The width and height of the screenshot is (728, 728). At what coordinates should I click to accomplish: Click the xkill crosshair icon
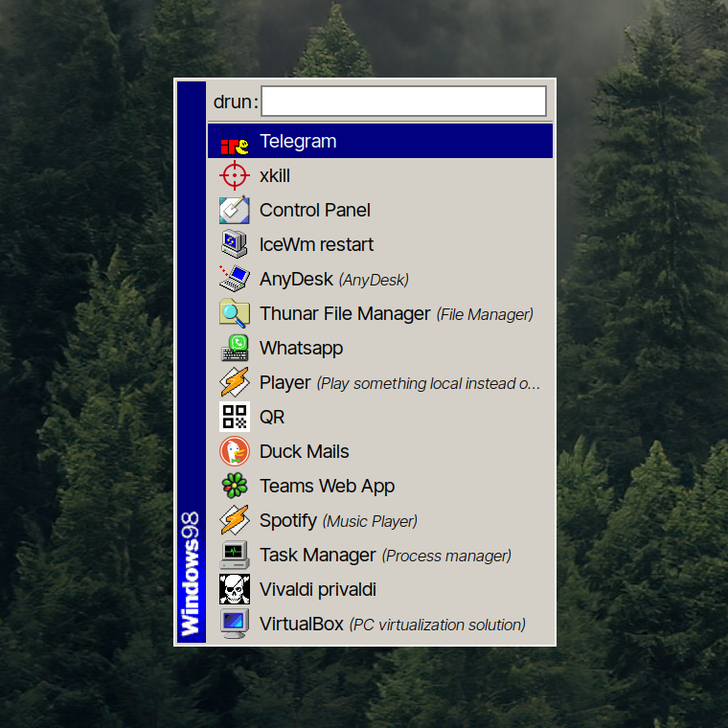[235, 175]
